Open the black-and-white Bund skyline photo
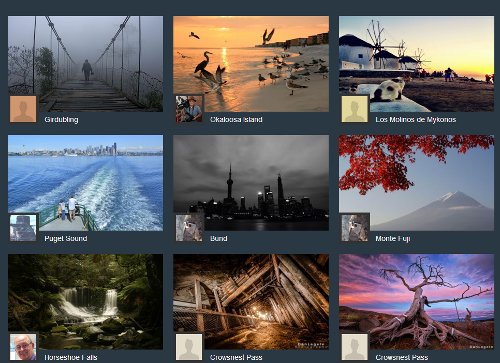 click(x=251, y=183)
